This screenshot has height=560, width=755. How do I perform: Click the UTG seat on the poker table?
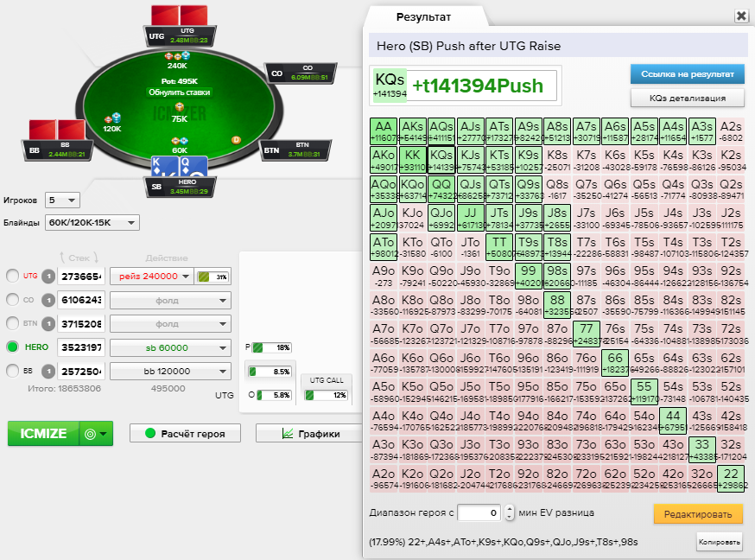point(180,36)
